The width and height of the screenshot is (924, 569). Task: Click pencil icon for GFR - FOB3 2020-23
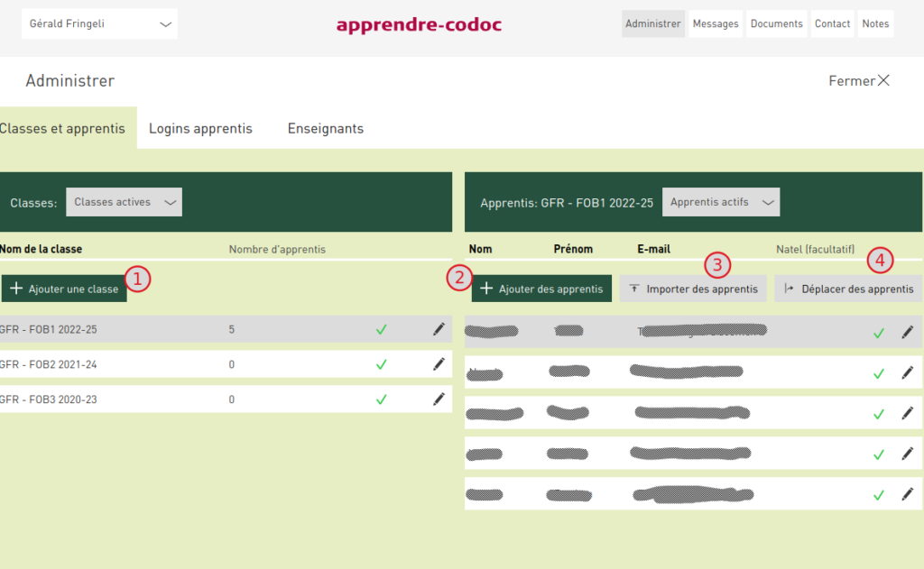tap(439, 399)
